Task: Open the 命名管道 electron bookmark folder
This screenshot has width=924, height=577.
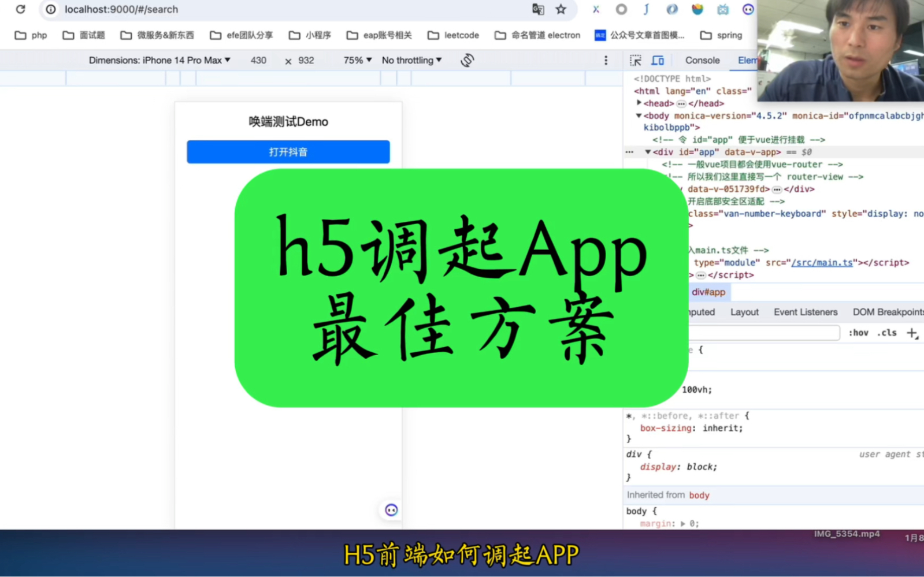Action: [537, 35]
